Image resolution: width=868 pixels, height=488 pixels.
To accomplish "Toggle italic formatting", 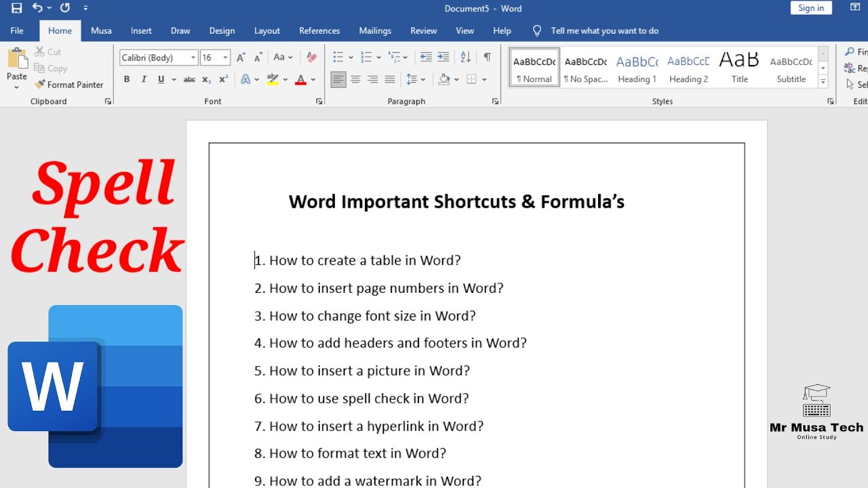I will click(x=144, y=79).
